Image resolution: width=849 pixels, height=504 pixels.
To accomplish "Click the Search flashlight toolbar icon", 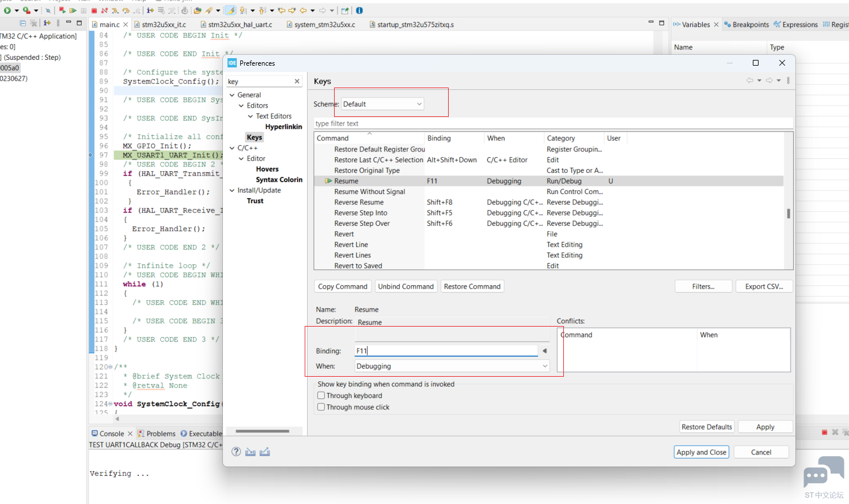I will point(209,10).
